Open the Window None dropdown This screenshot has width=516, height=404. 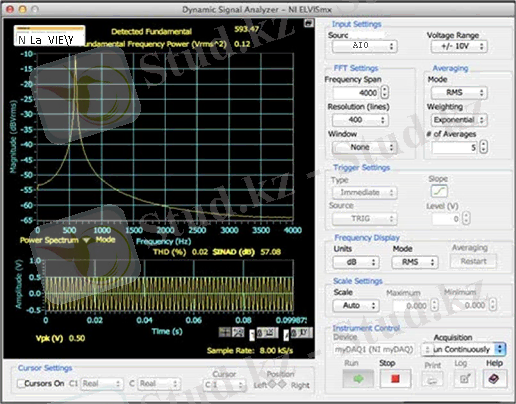pyautogui.click(x=364, y=147)
